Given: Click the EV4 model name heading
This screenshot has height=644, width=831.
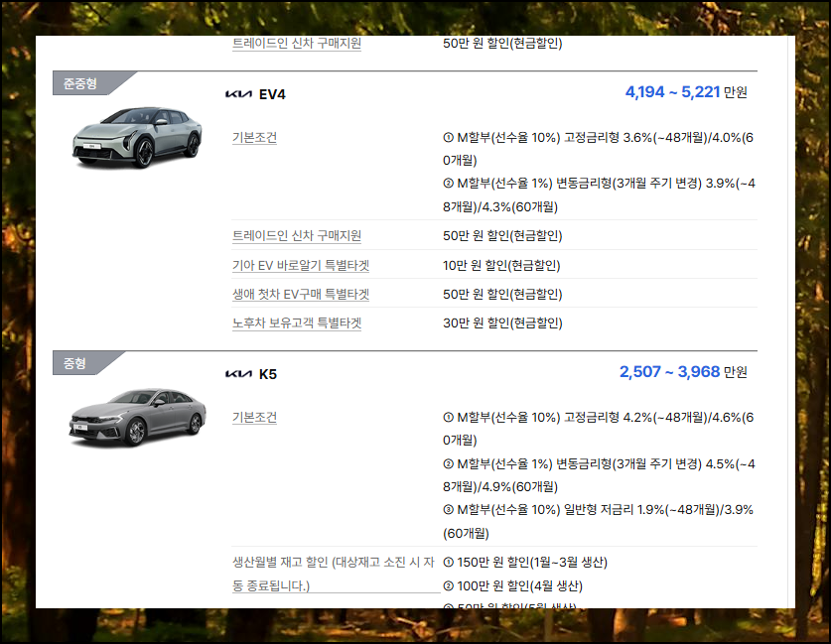Looking at the screenshot, I should click(x=272, y=94).
